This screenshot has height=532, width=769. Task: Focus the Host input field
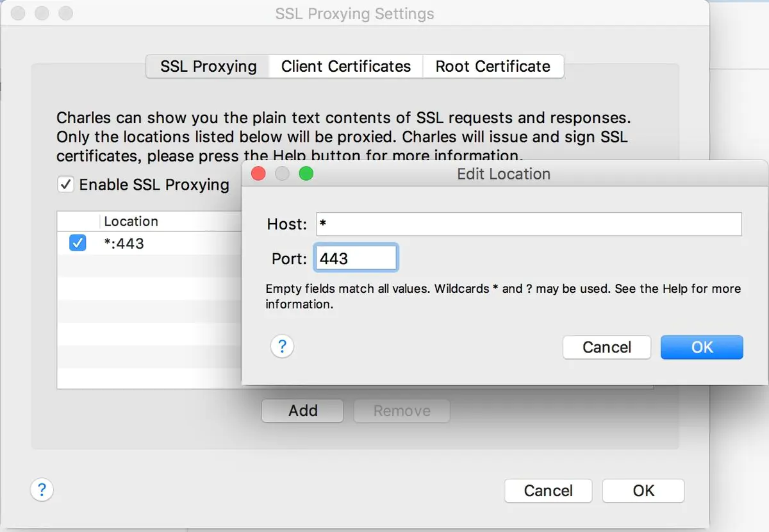(x=529, y=224)
